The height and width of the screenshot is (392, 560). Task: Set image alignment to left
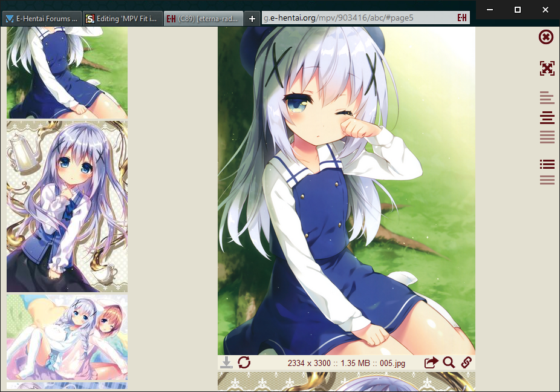pyautogui.click(x=547, y=97)
